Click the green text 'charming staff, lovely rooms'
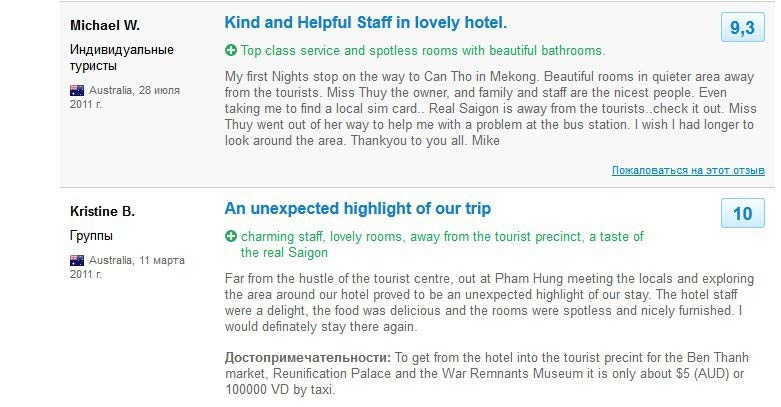 322,236
